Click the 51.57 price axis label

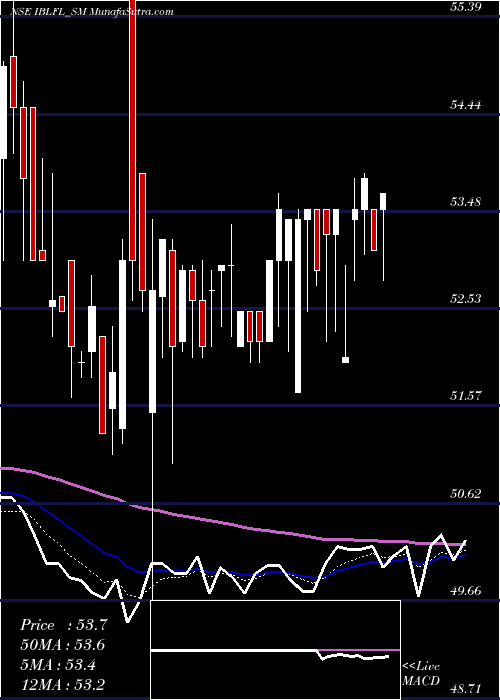(465, 395)
